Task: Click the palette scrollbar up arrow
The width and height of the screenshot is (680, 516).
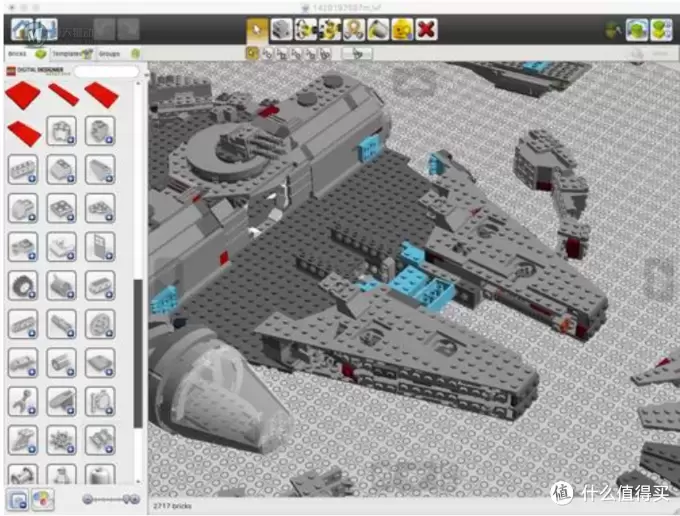Action: coord(138,83)
